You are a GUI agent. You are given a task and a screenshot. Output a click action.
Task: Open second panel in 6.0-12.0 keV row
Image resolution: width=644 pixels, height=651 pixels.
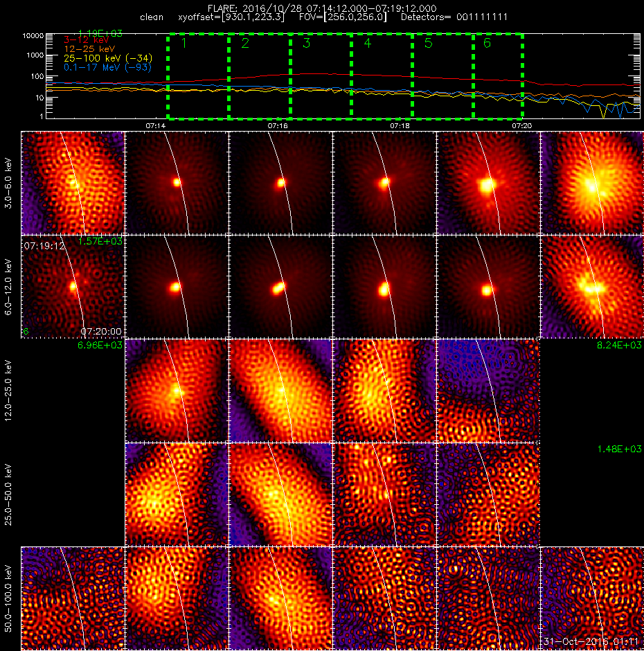(177, 287)
